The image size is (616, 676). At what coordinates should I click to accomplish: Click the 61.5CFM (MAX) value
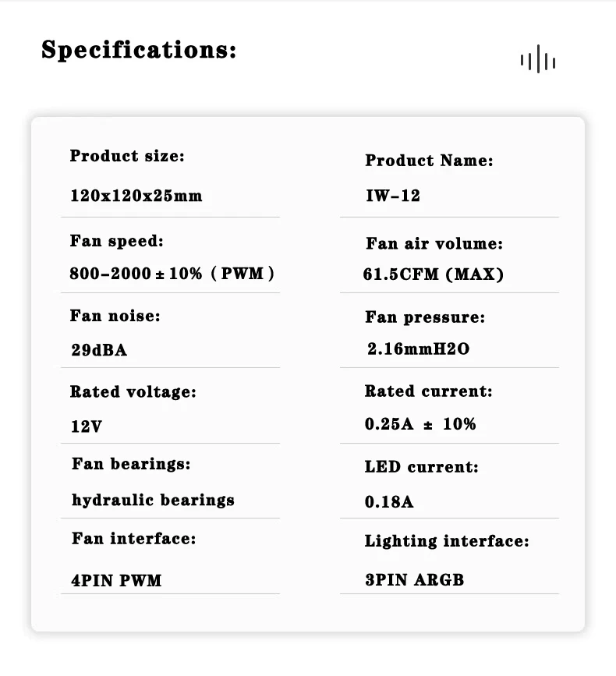point(434,274)
